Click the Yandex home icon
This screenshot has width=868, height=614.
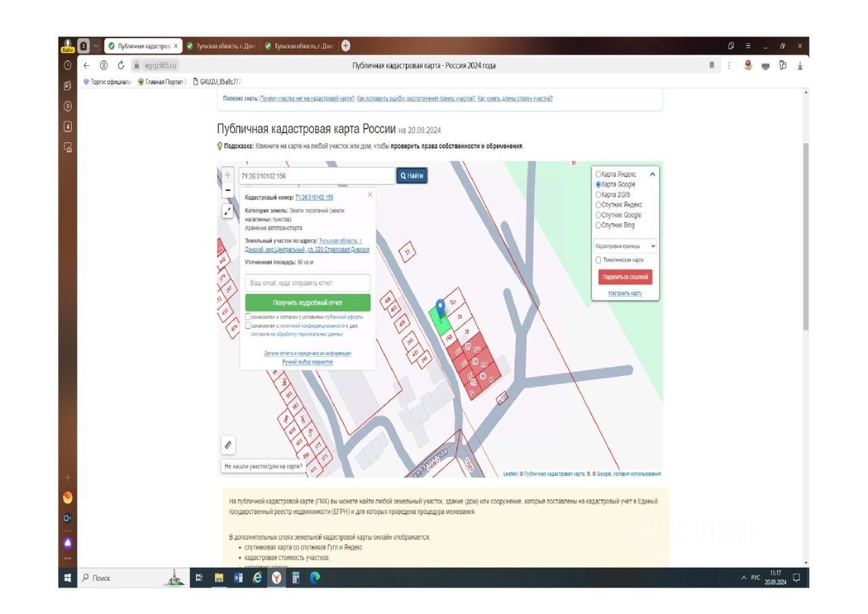(x=104, y=66)
